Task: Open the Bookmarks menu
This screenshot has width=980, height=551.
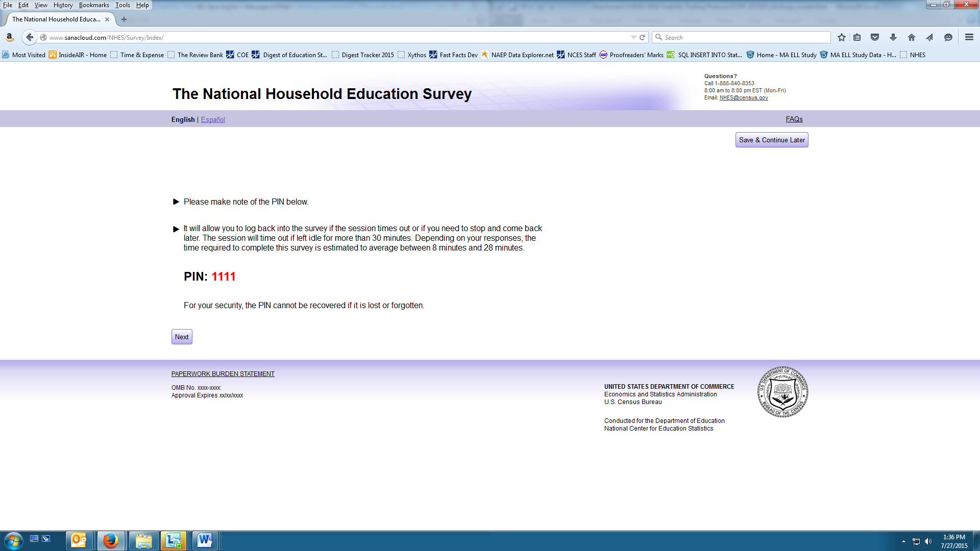Action: coord(94,5)
